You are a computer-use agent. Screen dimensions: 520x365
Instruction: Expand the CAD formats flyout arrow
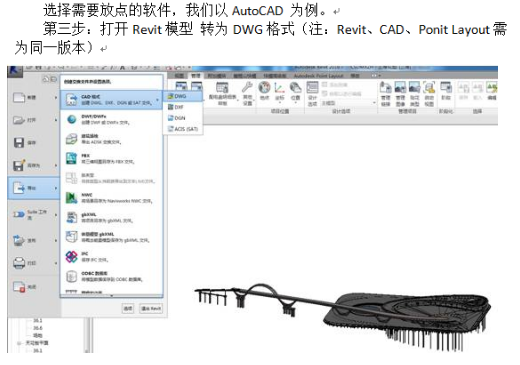click(157, 100)
